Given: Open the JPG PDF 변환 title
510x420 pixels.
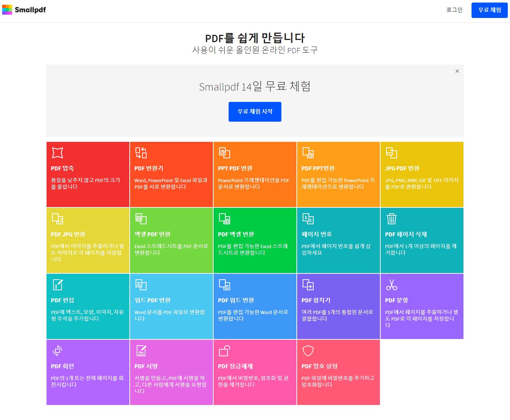Looking at the screenshot, I should point(402,168).
